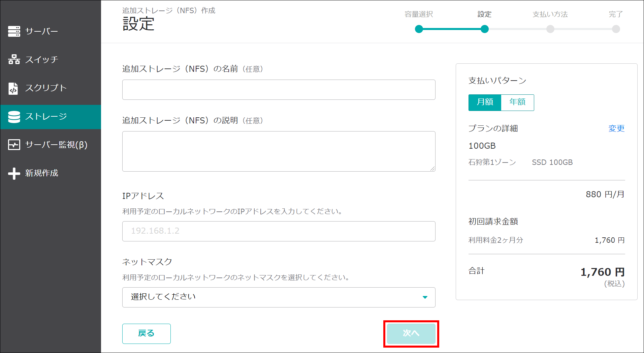Click the NFS description text area
Viewport: 644px width, 353px height.
pyautogui.click(x=278, y=151)
